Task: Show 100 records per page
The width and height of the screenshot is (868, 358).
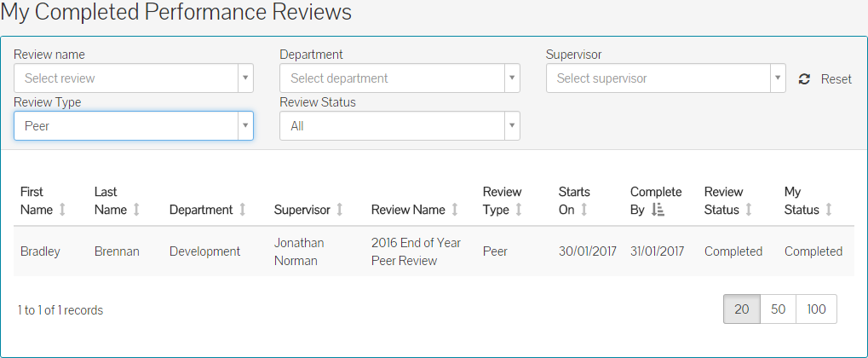Action: tap(816, 309)
